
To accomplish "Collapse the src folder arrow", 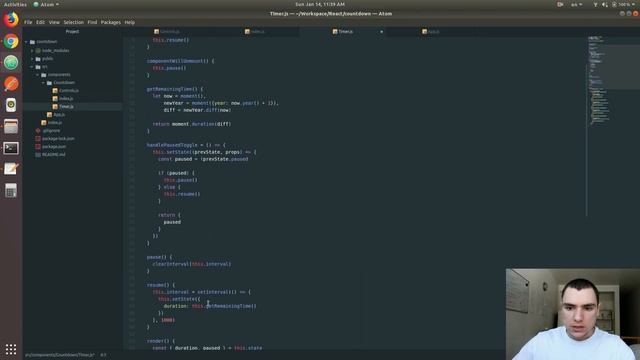I will 32,67.
